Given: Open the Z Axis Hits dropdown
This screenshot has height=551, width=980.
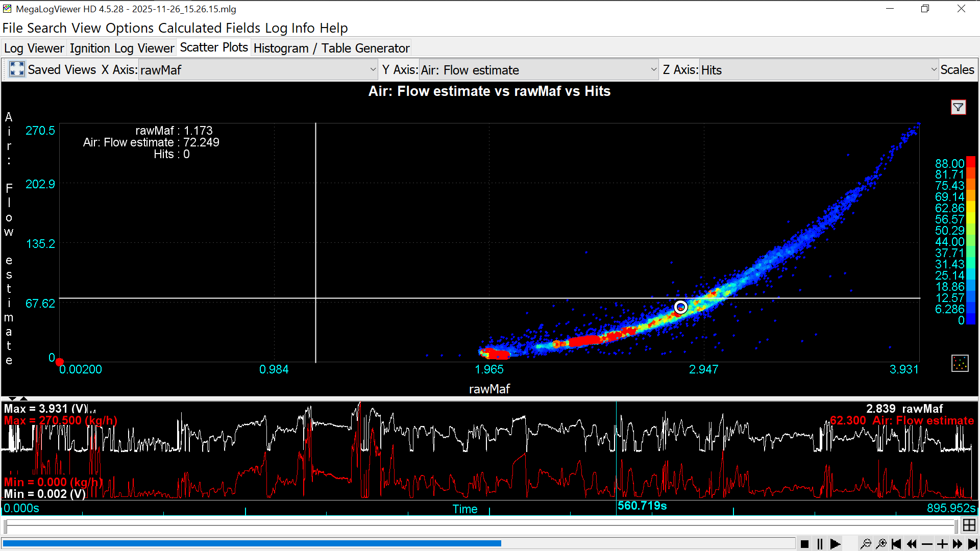Looking at the screenshot, I should click(x=934, y=70).
